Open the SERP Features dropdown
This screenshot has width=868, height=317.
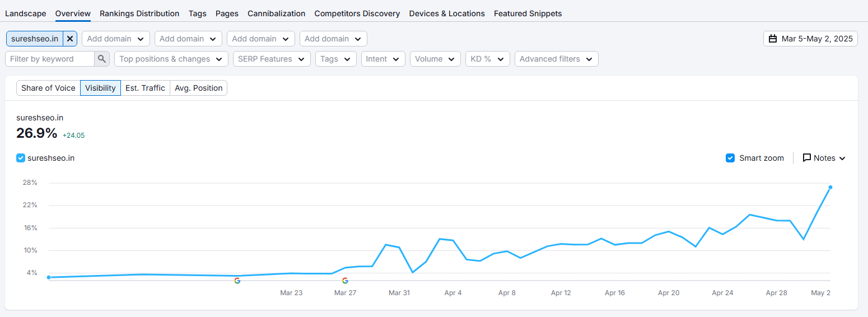tap(271, 59)
